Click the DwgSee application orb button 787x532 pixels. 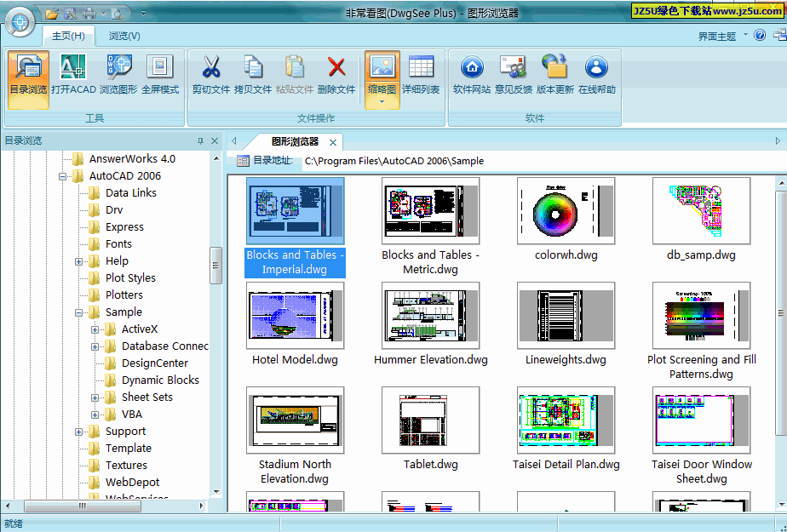20,21
